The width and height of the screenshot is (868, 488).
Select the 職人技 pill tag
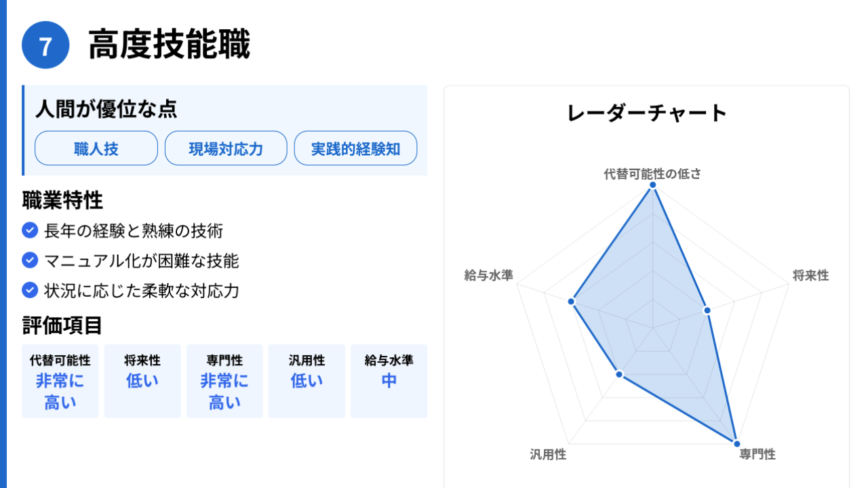click(96, 148)
